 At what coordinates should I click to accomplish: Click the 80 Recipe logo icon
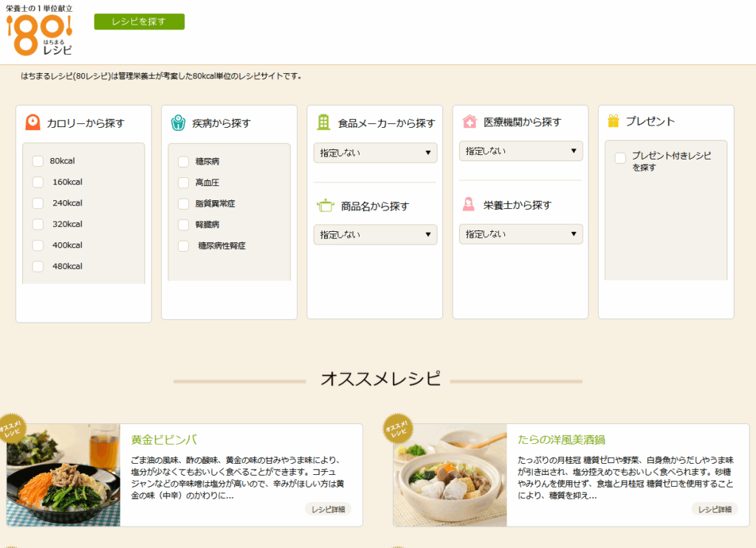(x=39, y=31)
